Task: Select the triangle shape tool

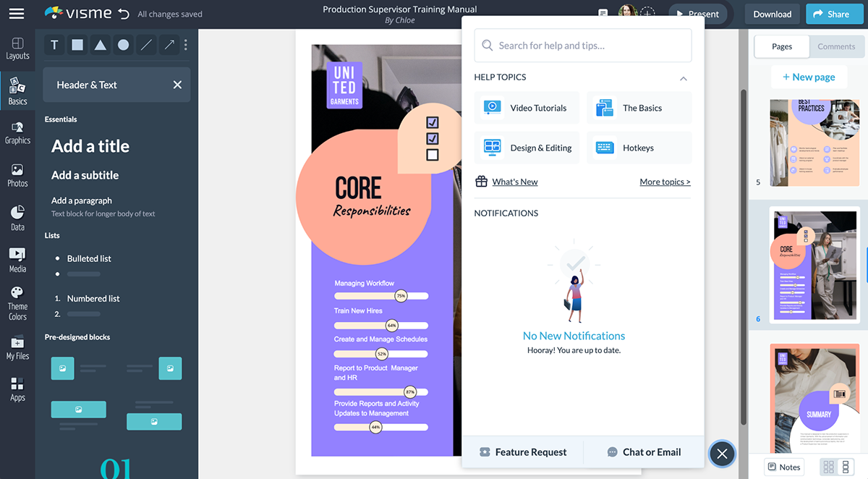Action: (x=101, y=45)
